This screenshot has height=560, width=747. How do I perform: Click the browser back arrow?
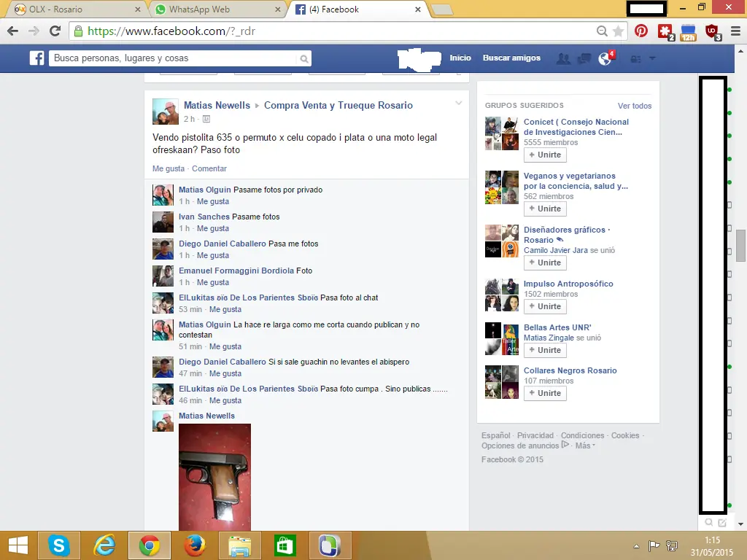tap(13, 31)
